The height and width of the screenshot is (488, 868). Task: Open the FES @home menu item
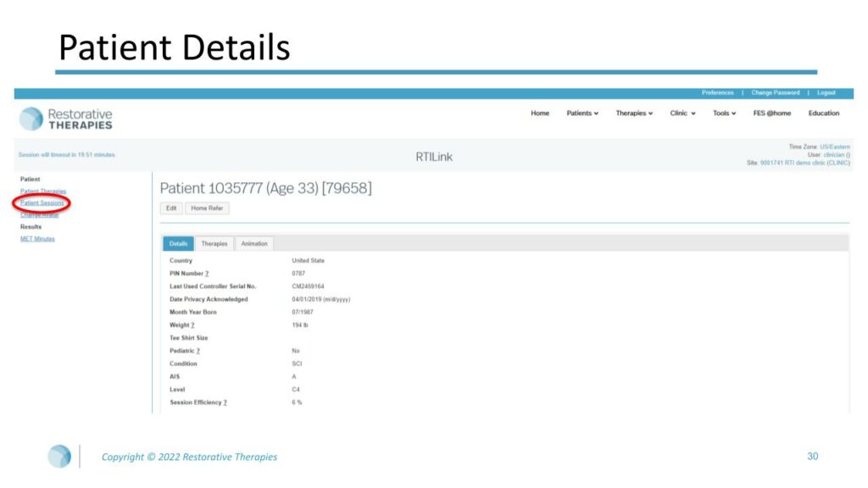click(772, 114)
